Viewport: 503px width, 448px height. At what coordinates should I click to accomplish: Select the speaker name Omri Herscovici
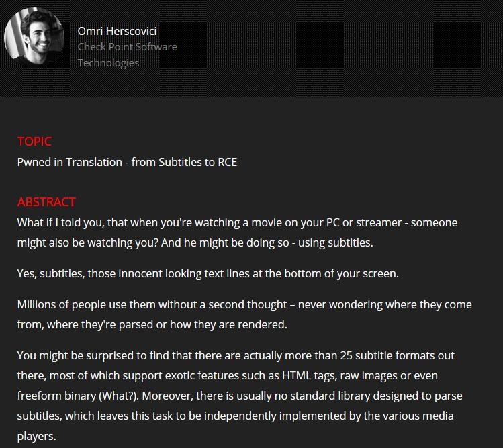tap(117, 31)
